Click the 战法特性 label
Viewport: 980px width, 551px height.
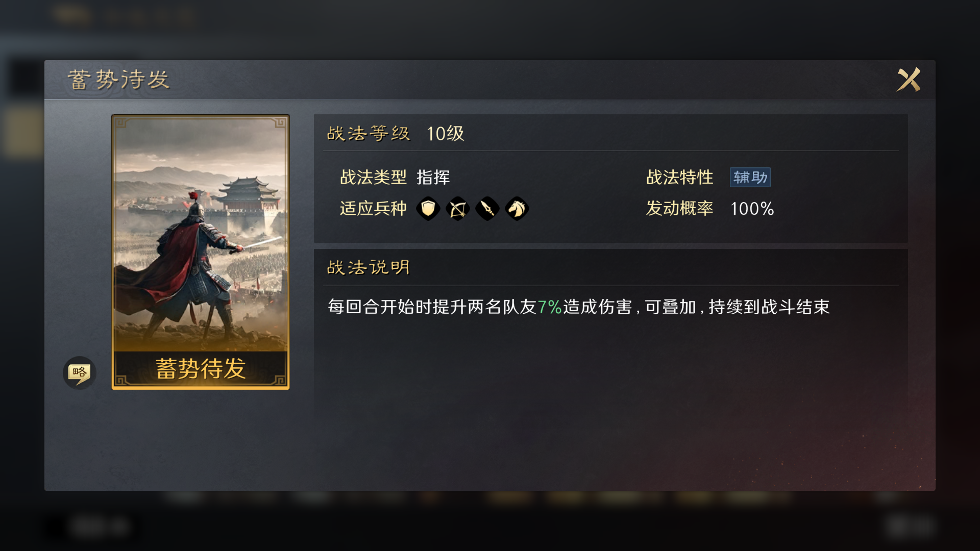[x=679, y=178]
